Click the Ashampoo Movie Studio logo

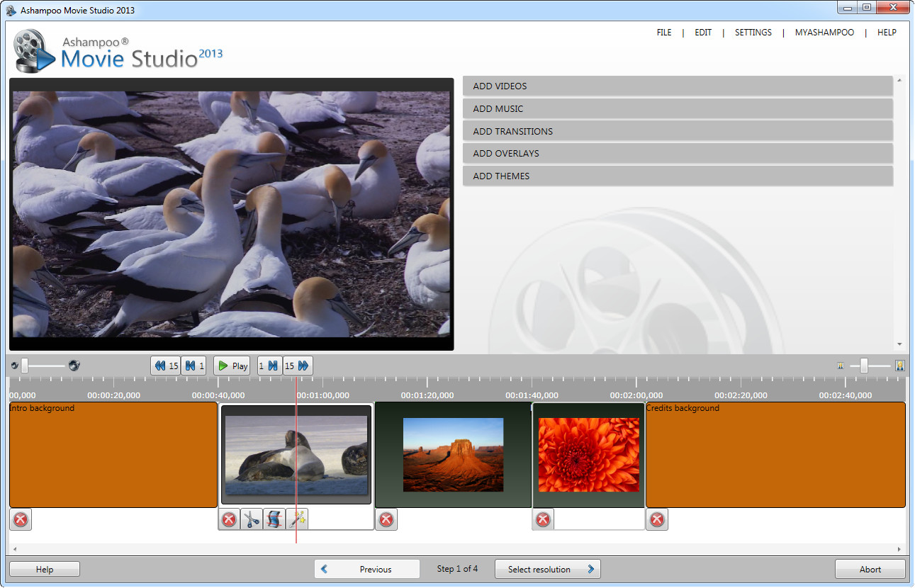coord(118,51)
